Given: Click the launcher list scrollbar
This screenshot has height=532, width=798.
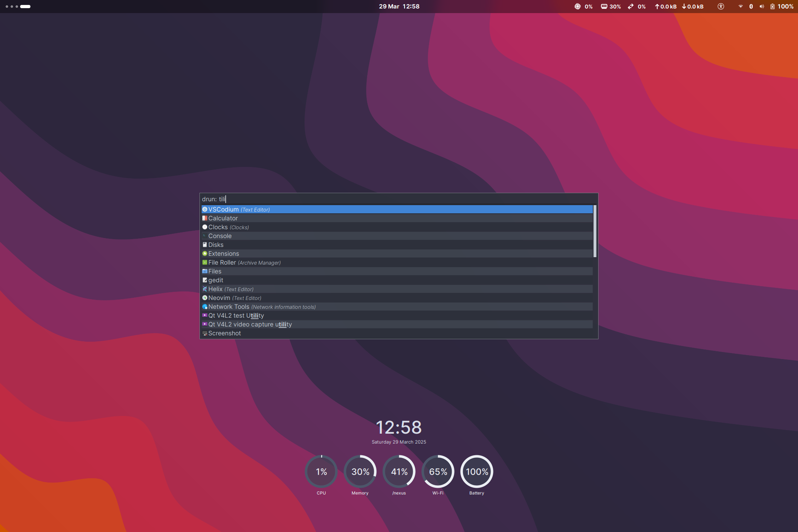Looking at the screenshot, I should pos(595,231).
